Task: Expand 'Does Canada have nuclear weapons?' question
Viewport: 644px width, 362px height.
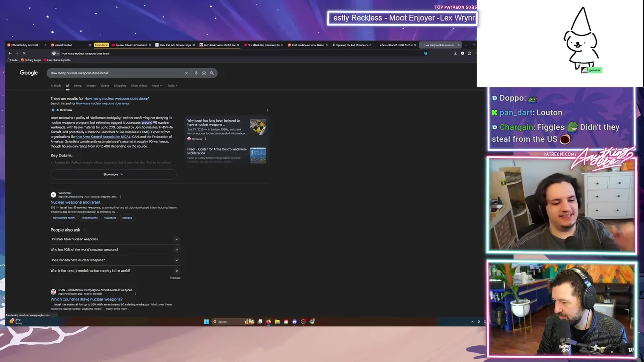Action: click(115, 260)
